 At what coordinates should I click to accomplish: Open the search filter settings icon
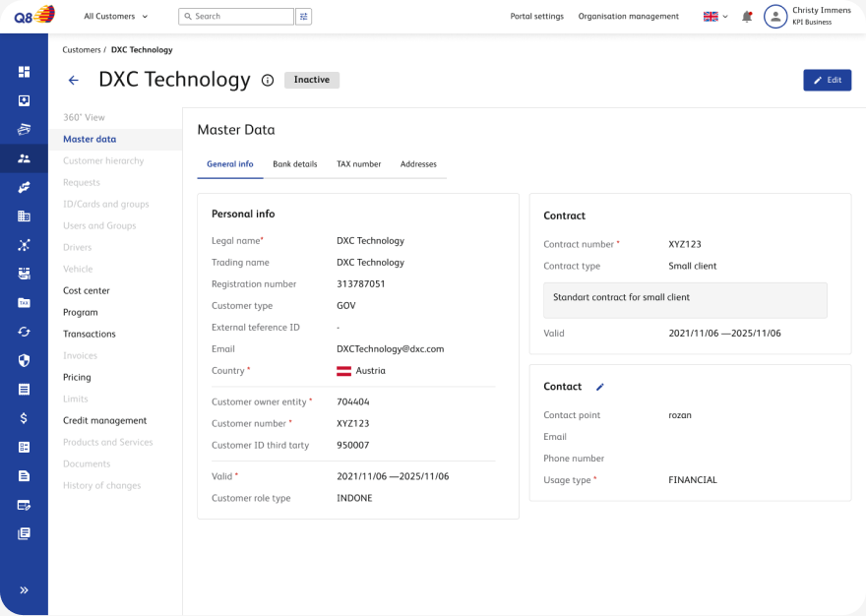click(x=303, y=17)
